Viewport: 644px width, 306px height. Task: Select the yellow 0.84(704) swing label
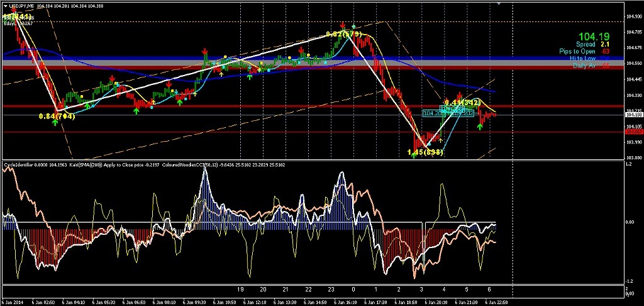[x=57, y=116]
